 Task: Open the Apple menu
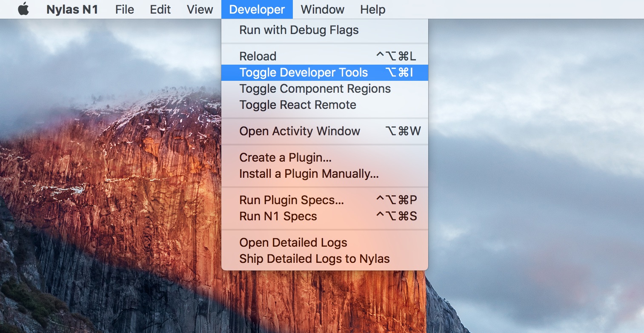[23, 9]
